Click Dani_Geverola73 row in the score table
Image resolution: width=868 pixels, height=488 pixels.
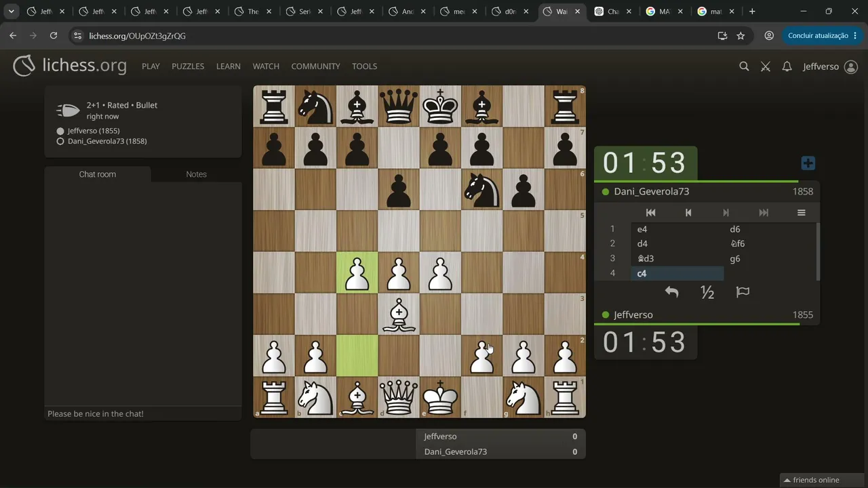tap(500, 452)
